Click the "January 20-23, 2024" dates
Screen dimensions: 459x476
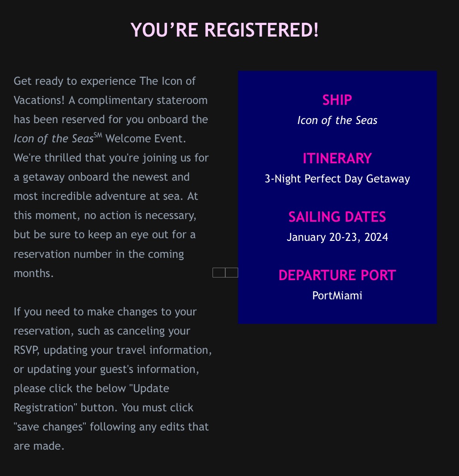coord(337,237)
